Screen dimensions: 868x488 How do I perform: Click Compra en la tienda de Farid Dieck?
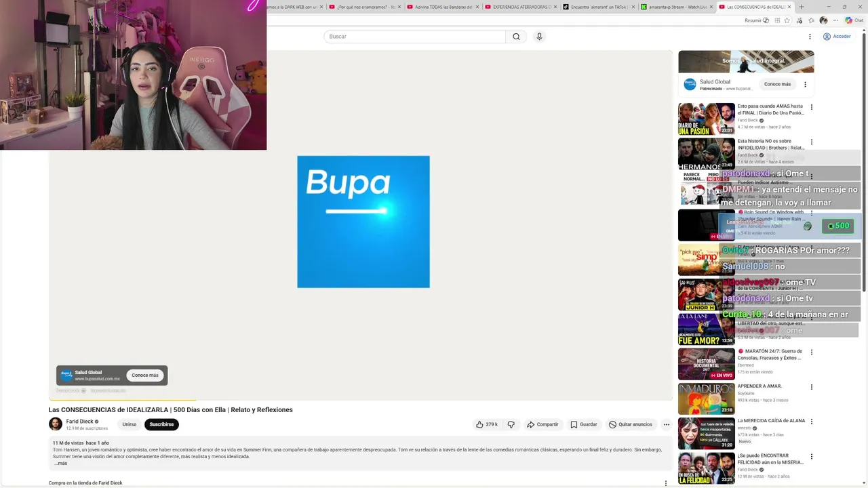[85, 483]
